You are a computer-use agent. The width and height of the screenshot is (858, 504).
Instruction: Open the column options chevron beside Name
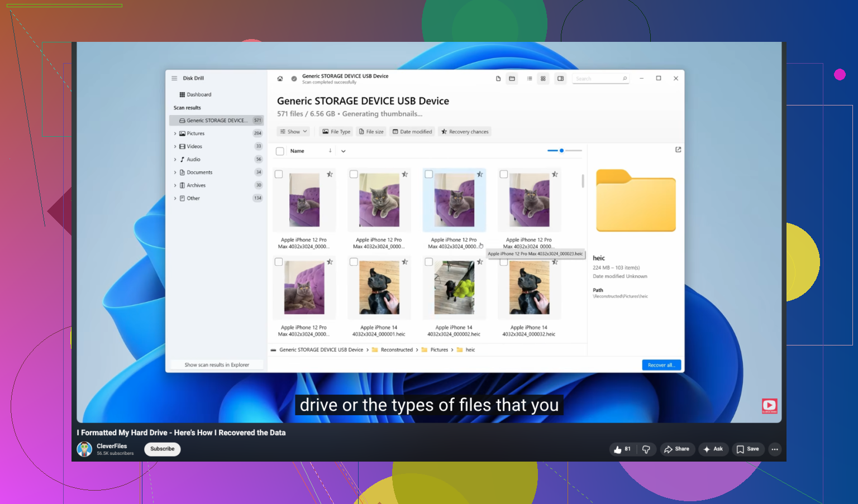[343, 151]
